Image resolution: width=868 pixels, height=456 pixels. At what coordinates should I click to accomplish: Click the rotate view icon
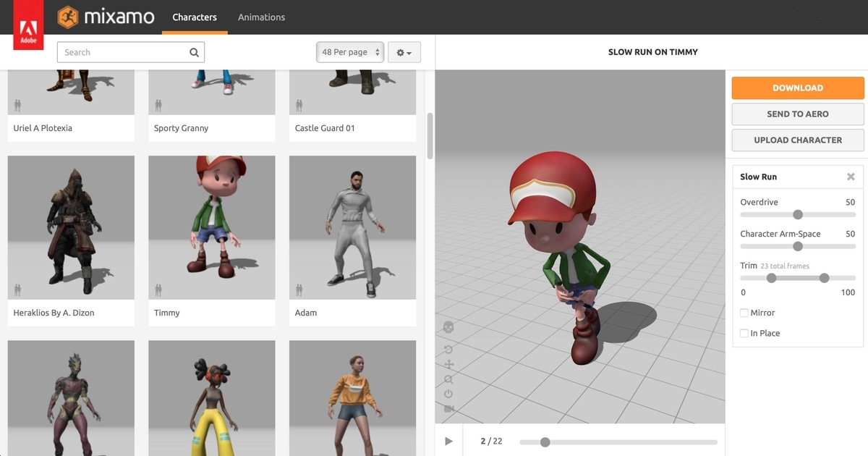pos(448,350)
